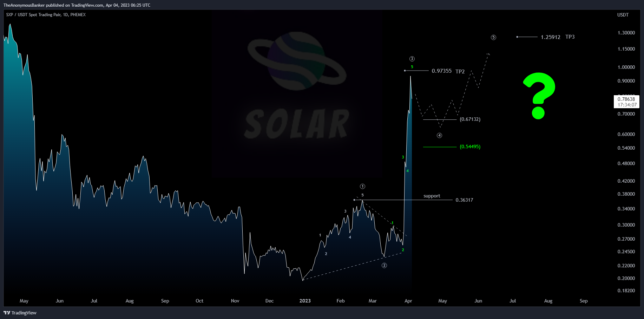Viewport: 644px width, 319px height.
Task: Click the 0.60000 price axis label
Action: (x=626, y=134)
